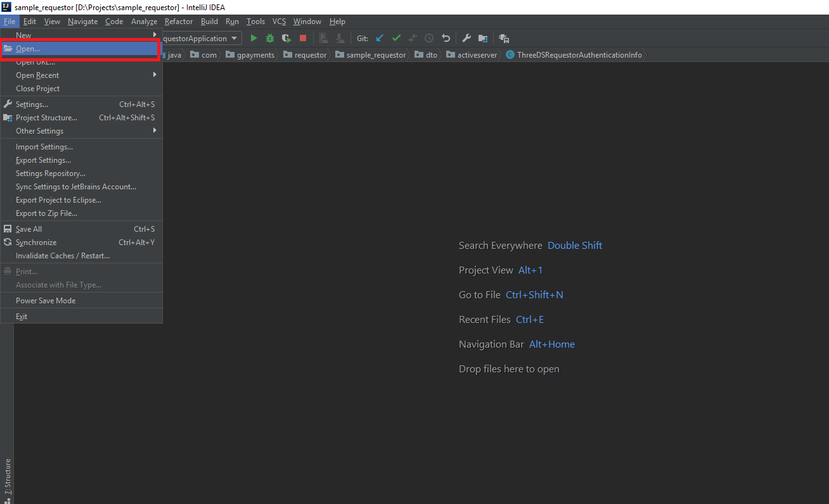The height and width of the screenshot is (504, 829).
Task: Select Export Project to Eclipse...
Action: (x=81, y=200)
